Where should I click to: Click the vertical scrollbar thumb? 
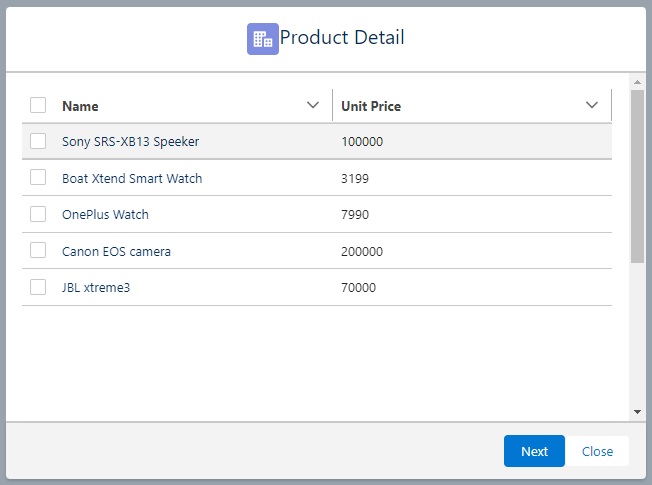pos(637,176)
